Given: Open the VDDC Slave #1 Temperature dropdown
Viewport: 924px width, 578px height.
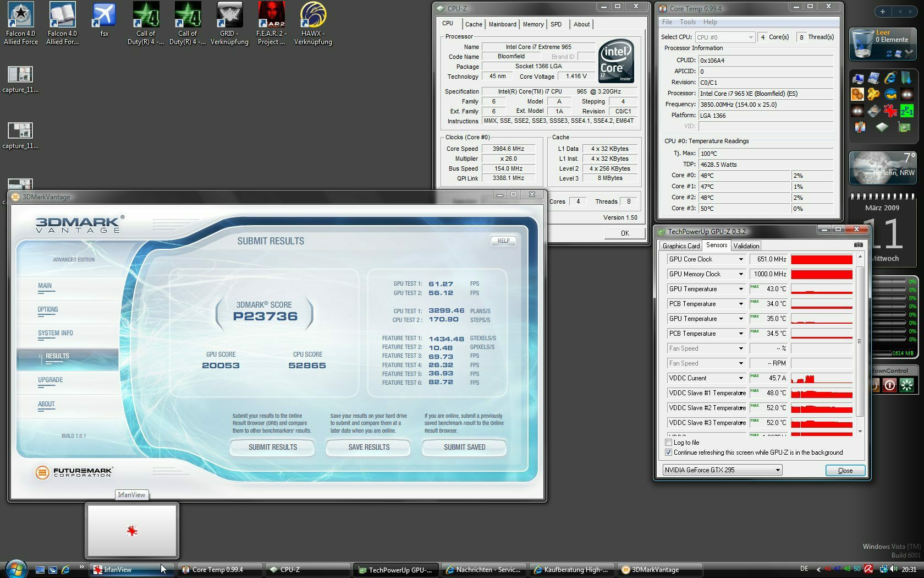Looking at the screenshot, I should click(x=740, y=393).
